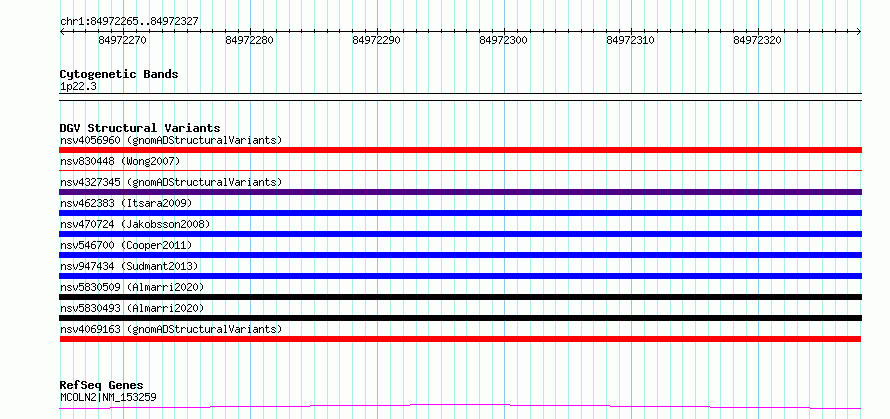Screen dimensions: 890x419
Task: Open variant nsv4069163 gnomAD label
Action: click(x=171, y=329)
